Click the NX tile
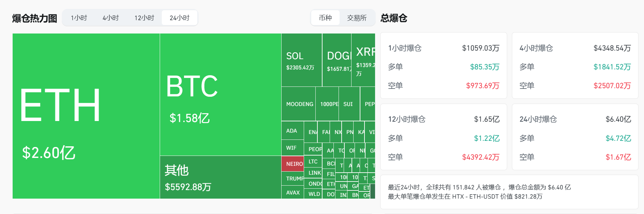This screenshot has height=214, width=644. coord(336,132)
